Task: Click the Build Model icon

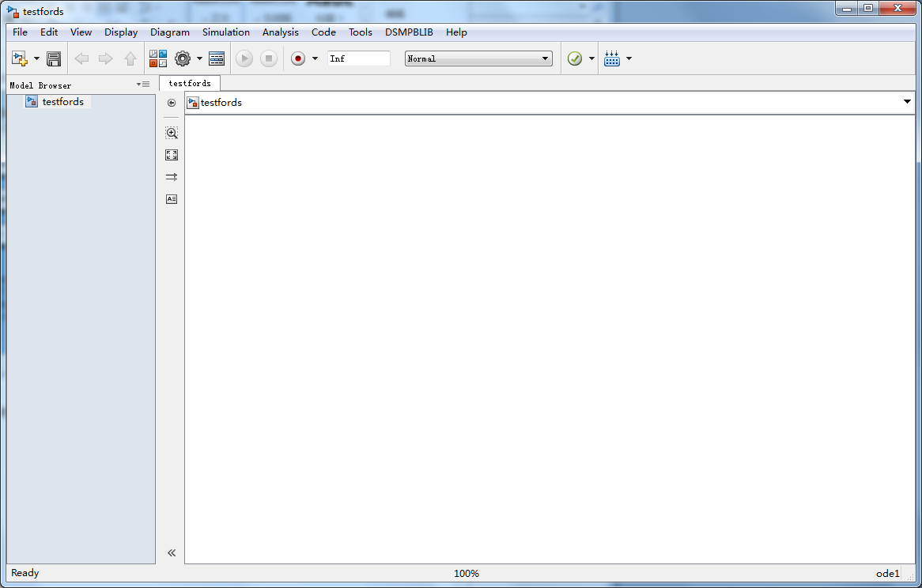Action: pos(612,58)
